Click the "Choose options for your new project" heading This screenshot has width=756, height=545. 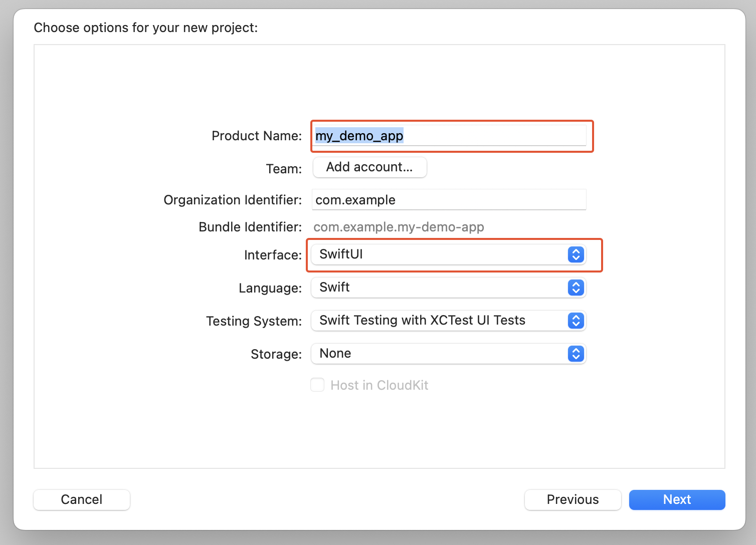(145, 28)
